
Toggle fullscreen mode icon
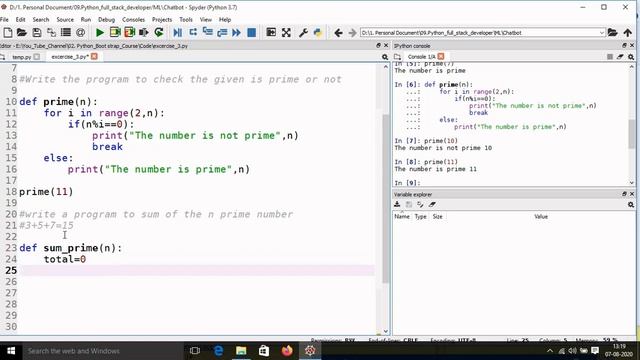[x=286, y=32]
